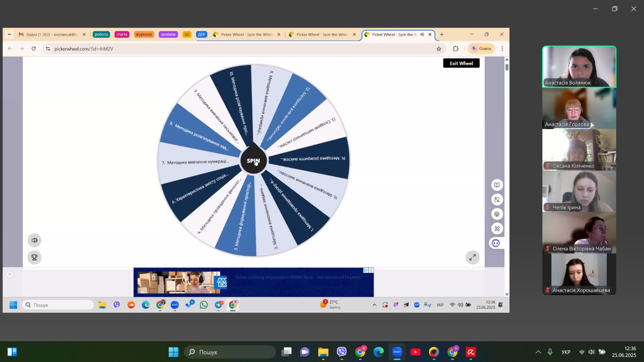Switch to the Gmail Вхідні tab

click(48, 35)
